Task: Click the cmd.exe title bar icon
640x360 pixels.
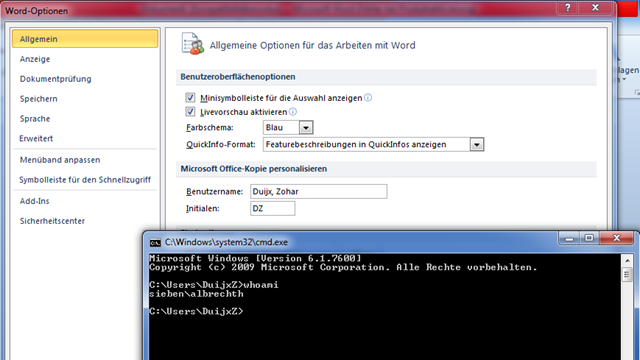Action: tap(155, 242)
